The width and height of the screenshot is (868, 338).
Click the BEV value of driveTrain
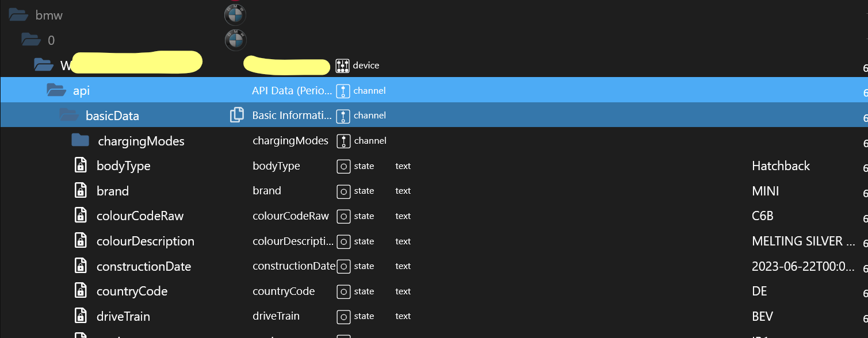(x=762, y=317)
